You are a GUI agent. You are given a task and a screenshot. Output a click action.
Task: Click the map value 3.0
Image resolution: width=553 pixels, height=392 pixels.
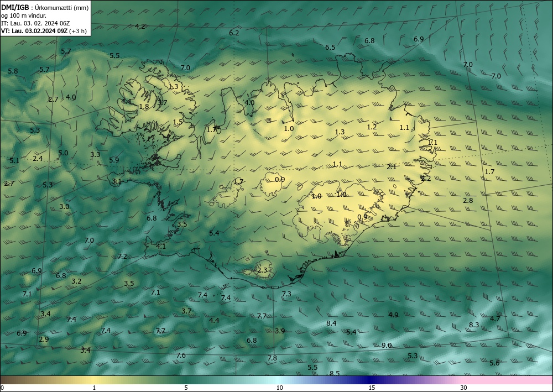(64, 206)
